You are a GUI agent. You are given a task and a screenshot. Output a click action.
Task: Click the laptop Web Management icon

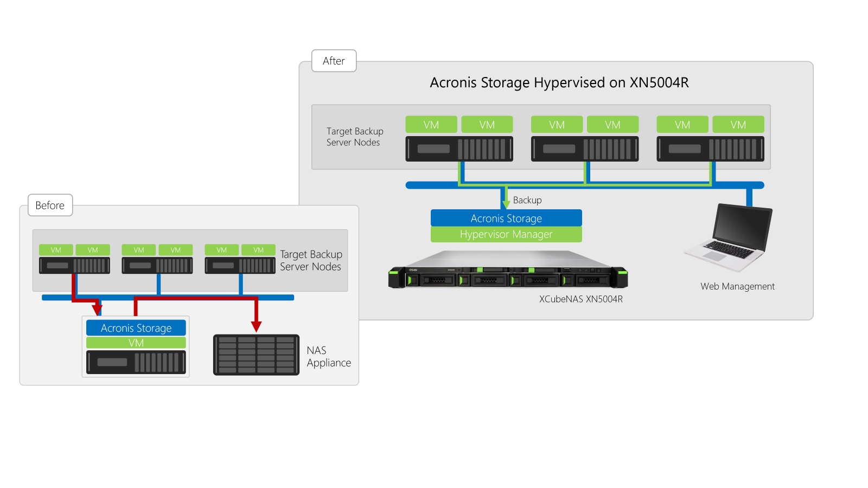tap(728, 237)
